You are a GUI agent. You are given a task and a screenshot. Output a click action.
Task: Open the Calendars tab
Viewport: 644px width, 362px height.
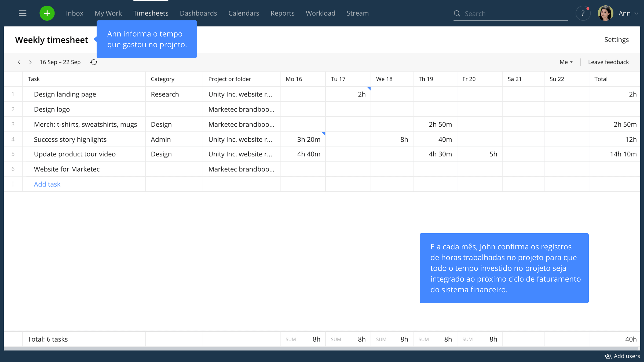[244, 13]
